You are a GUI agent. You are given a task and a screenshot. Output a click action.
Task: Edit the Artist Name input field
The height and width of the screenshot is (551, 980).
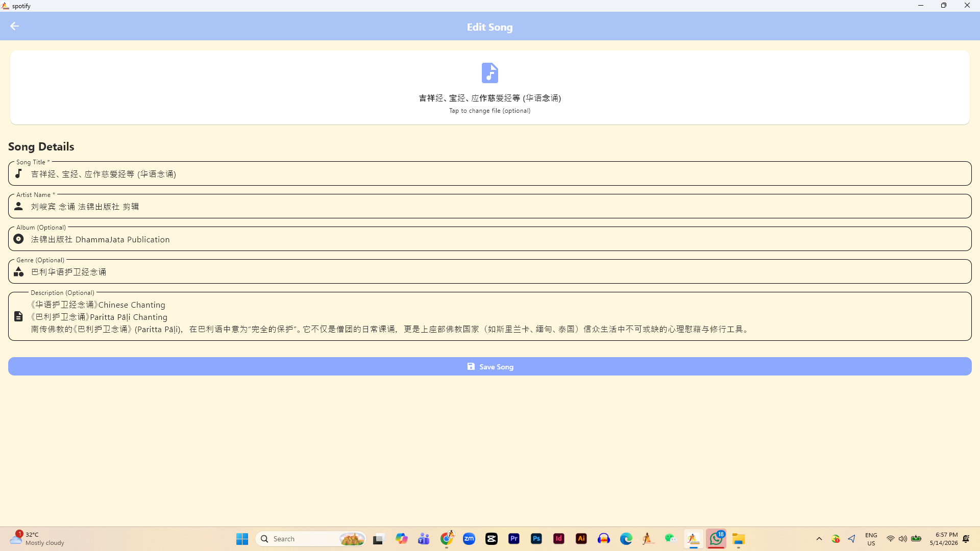(x=490, y=206)
